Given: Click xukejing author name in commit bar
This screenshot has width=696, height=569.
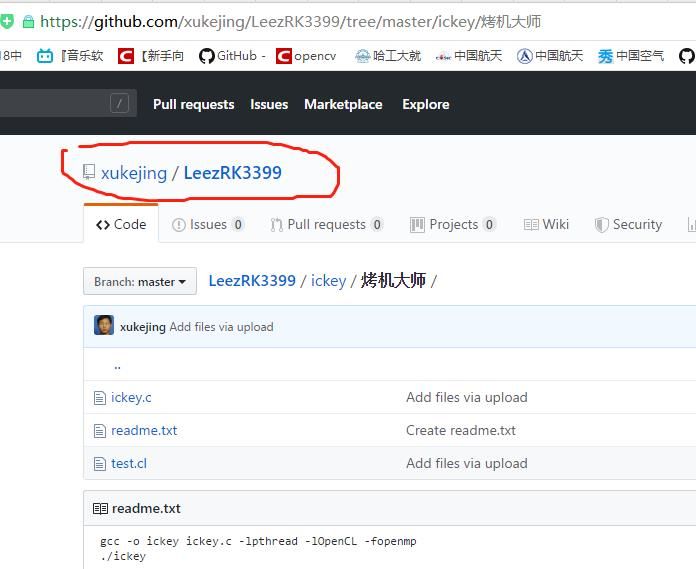Looking at the screenshot, I should coord(142,327).
